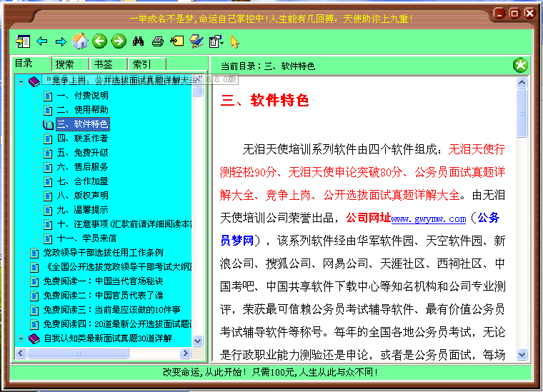The image size is (543, 392).
Task: Select 四、联系作者 in the tree
Action: (x=82, y=139)
